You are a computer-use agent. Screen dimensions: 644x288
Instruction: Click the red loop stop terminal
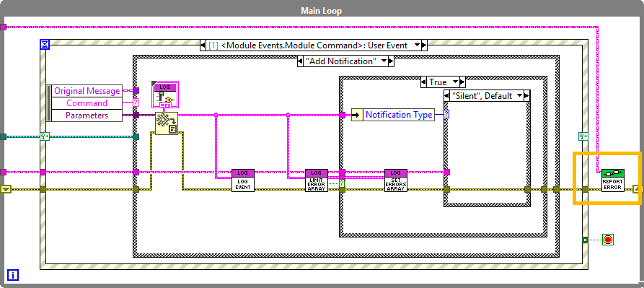pos(608,240)
